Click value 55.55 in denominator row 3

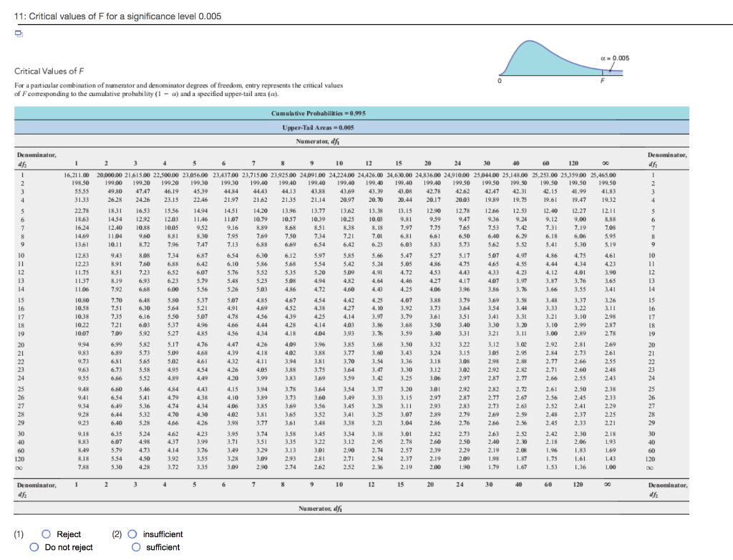82,191
